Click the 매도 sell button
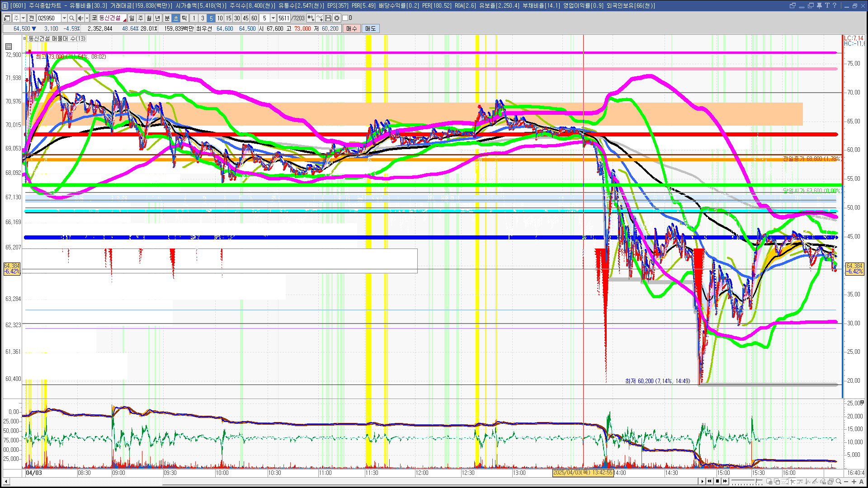Viewport: 868px width, 488px height. [x=371, y=28]
